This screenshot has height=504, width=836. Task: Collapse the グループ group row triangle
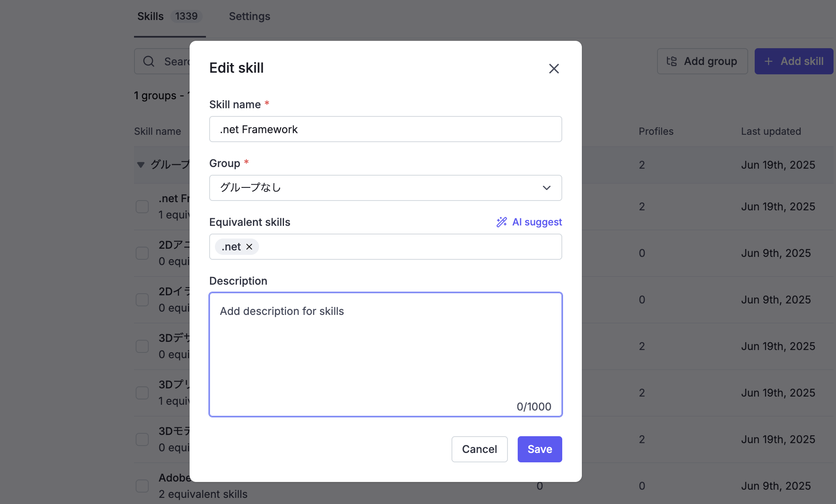[x=141, y=165]
